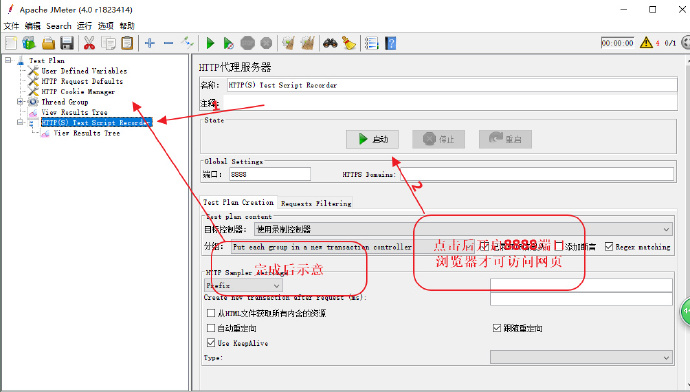Open the Function Helper list icon
The image size is (690, 392).
pyautogui.click(x=371, y=43)
